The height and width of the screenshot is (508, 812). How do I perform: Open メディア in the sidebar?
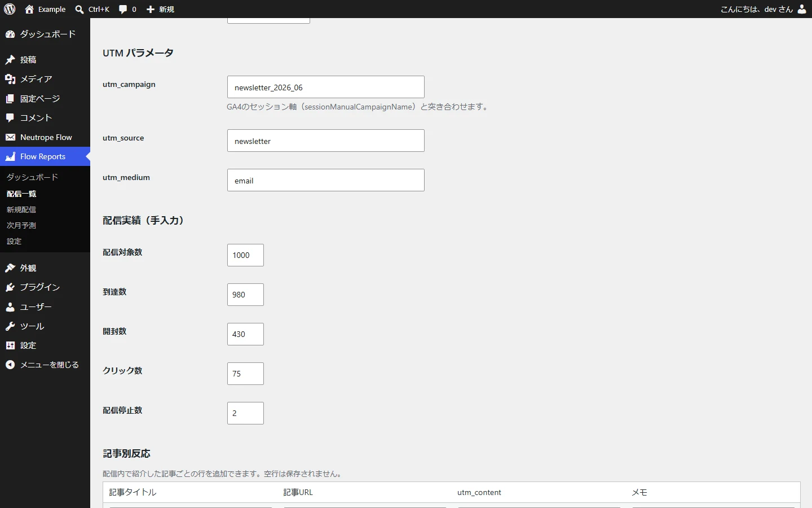(45, 79)
